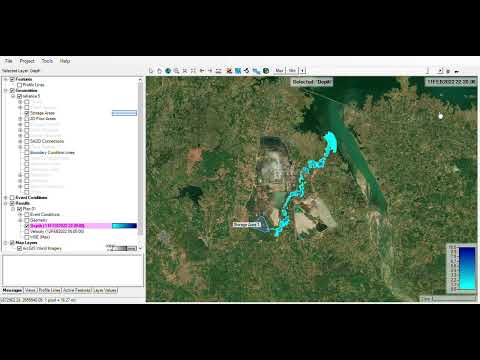
Task: Expand the top-level Event Conditions node
Action: [x=6, y=198]
